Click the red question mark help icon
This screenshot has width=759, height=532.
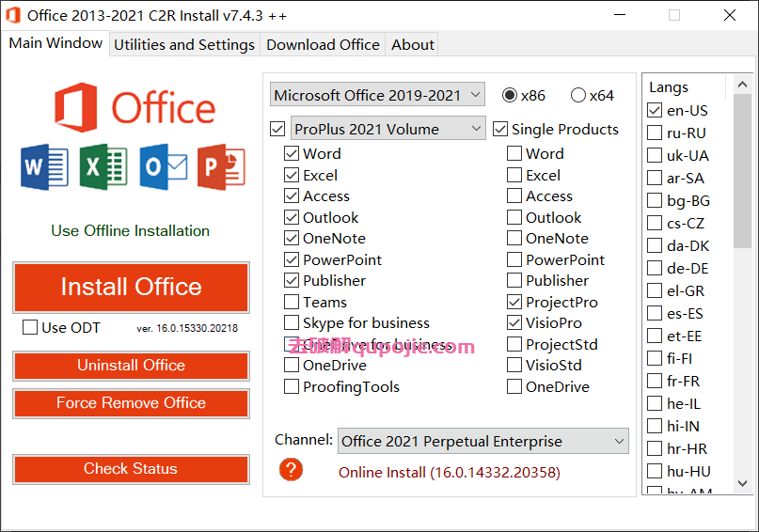(x=291, y=470)
